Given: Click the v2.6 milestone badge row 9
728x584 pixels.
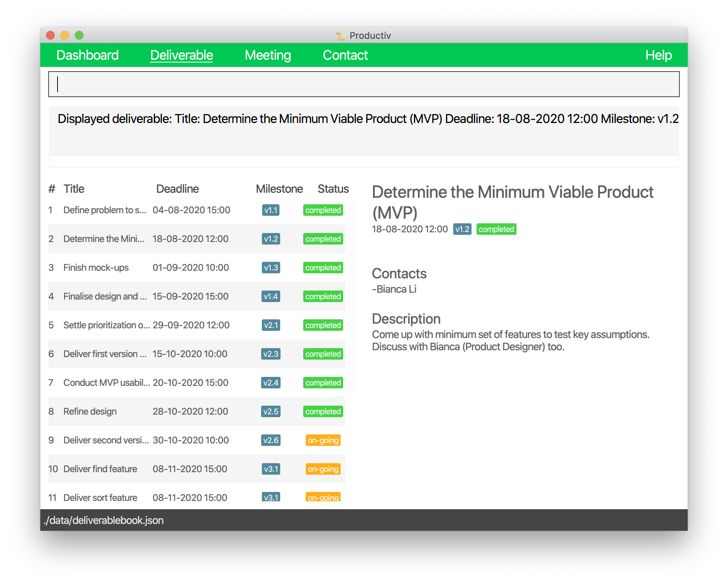Looking at the screenshot, I should (270, 441).
